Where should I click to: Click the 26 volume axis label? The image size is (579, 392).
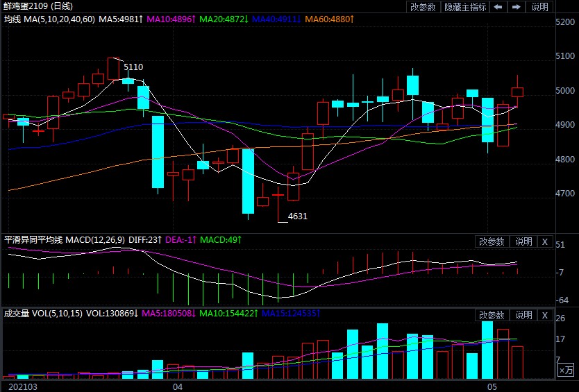click(x=560, y=318)
